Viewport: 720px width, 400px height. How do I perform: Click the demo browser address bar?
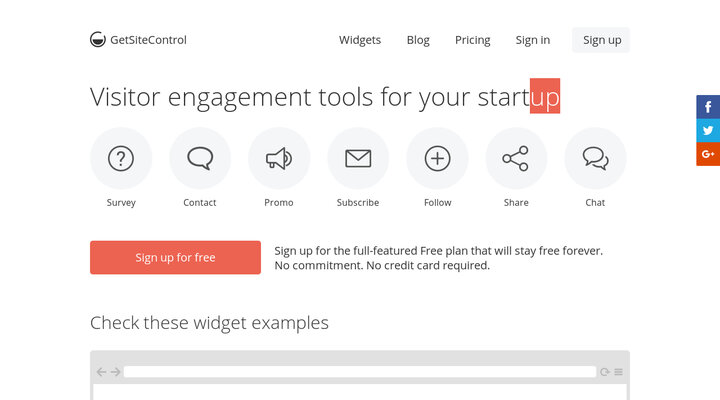pyautogui.click(x=359, y=372)
